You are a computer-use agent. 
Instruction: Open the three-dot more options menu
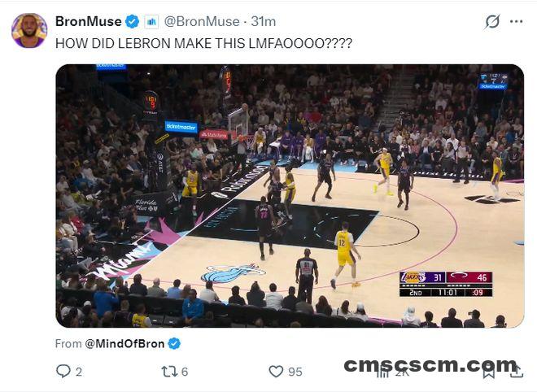(516, 22)
